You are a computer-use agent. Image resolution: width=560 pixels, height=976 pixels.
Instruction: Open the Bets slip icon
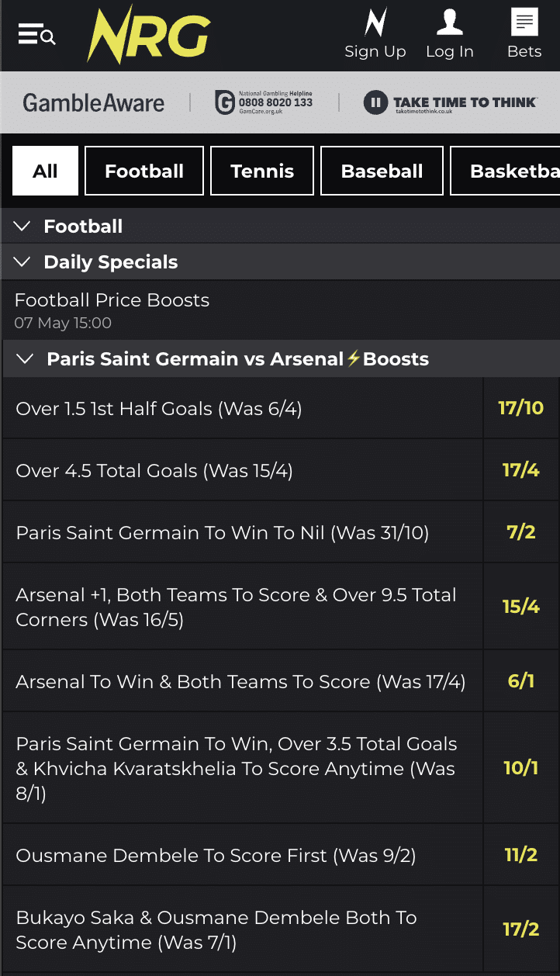pos(524,23)
